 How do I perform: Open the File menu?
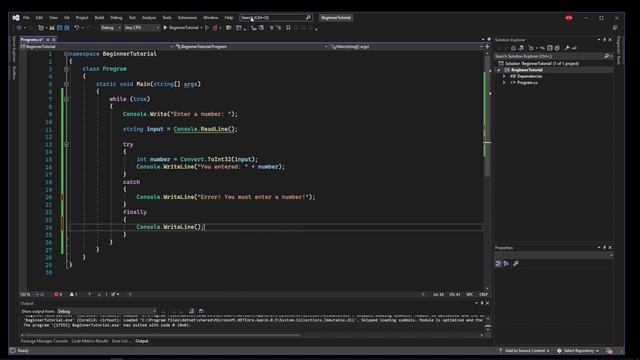click(x=26, y=18)
